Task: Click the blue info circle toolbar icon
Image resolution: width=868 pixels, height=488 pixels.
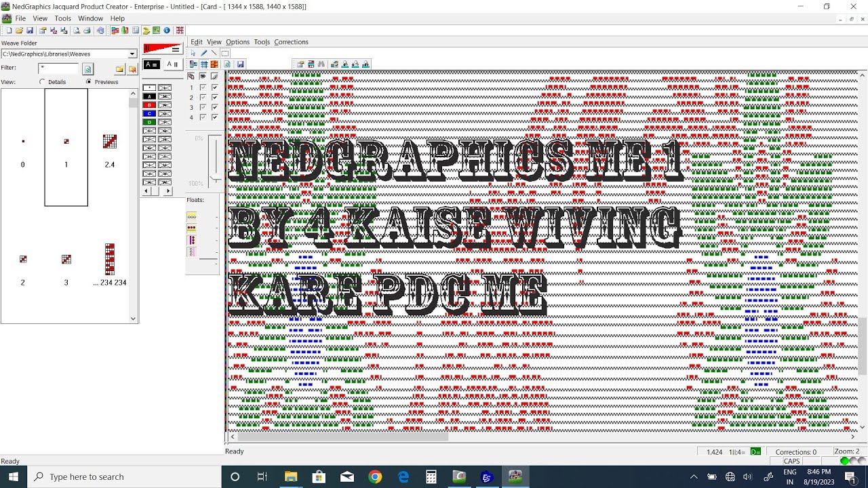Action: (x=167, y=30)
